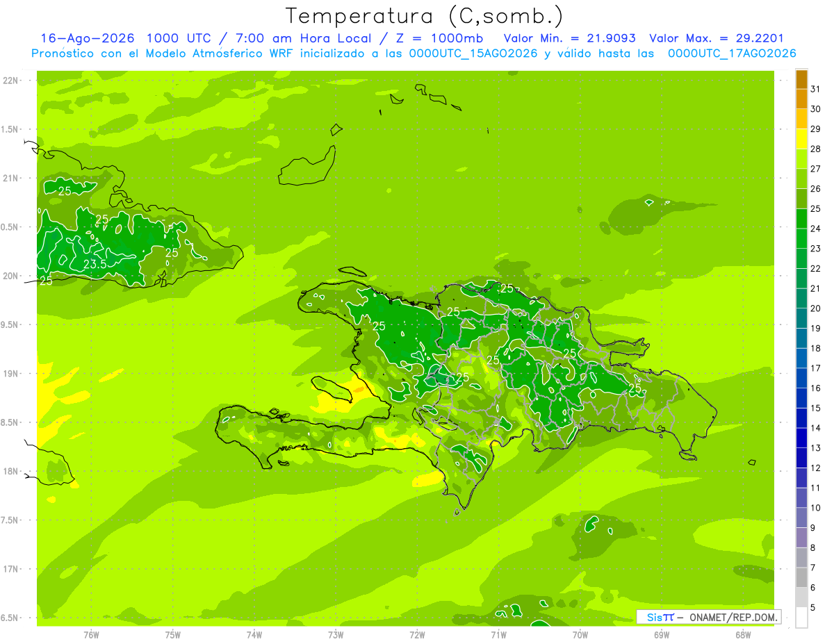Click the "21N" latitude label
Viewport: 834px width, 644px height.
tap(10, 179)
